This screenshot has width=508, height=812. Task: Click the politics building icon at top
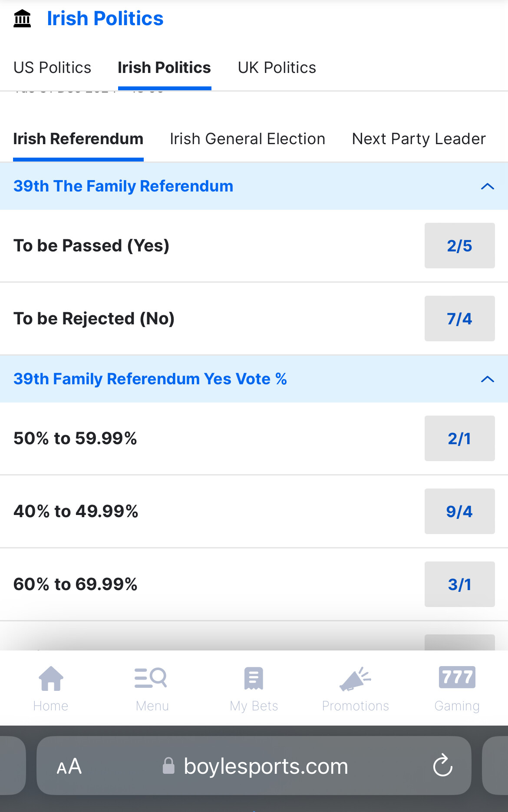tap(22, 19)
